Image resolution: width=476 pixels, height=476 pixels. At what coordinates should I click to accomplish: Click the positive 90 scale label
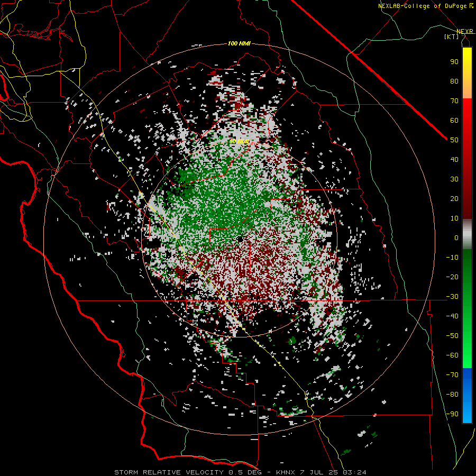(454, 62)
